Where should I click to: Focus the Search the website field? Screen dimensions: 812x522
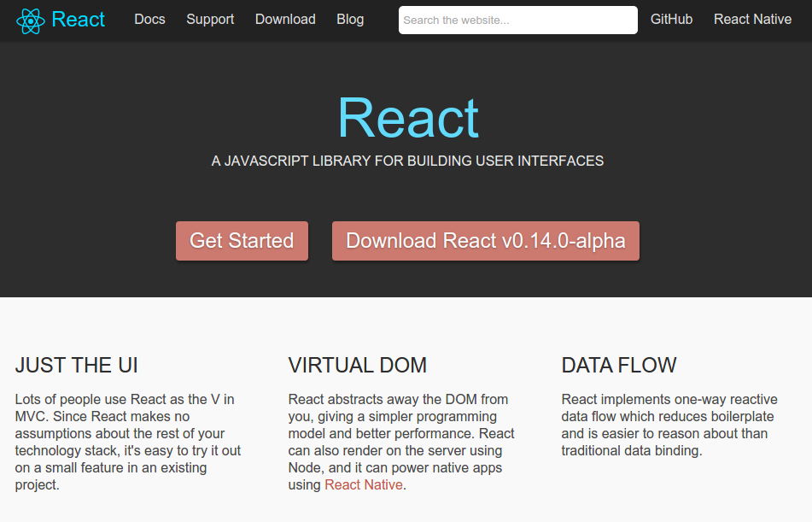coord(518,21)
